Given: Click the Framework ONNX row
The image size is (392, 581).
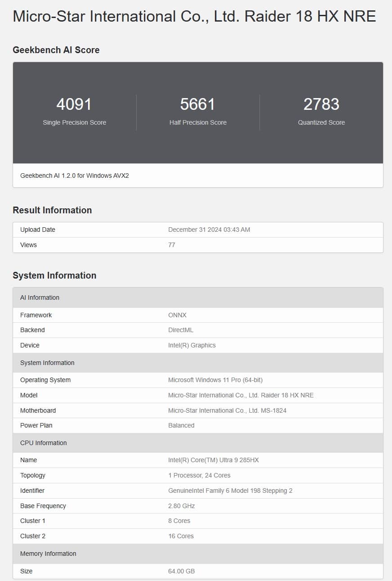Looking at the screenshot, I should point(198,315).
